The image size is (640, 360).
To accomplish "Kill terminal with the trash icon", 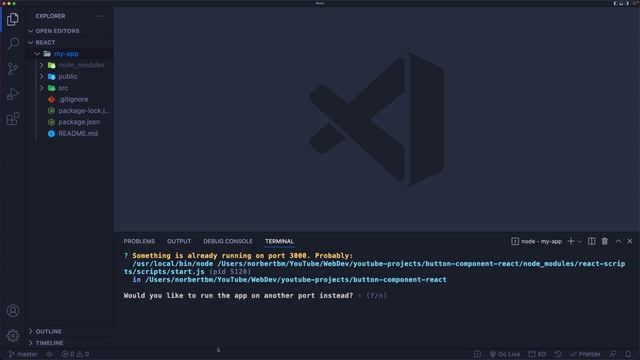I will point(604,241).
